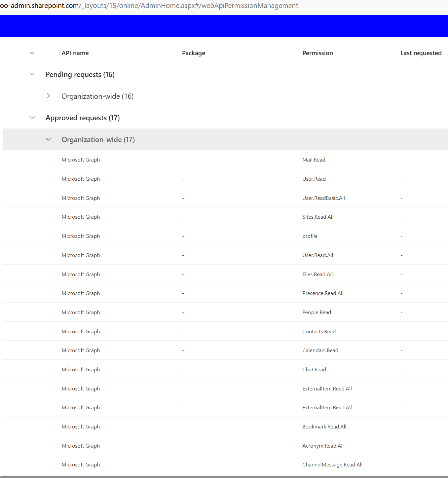Click Microsoft Graph in the Mail.Read row
The height and width of the screenshot is (478, 448).
(81, 160)
